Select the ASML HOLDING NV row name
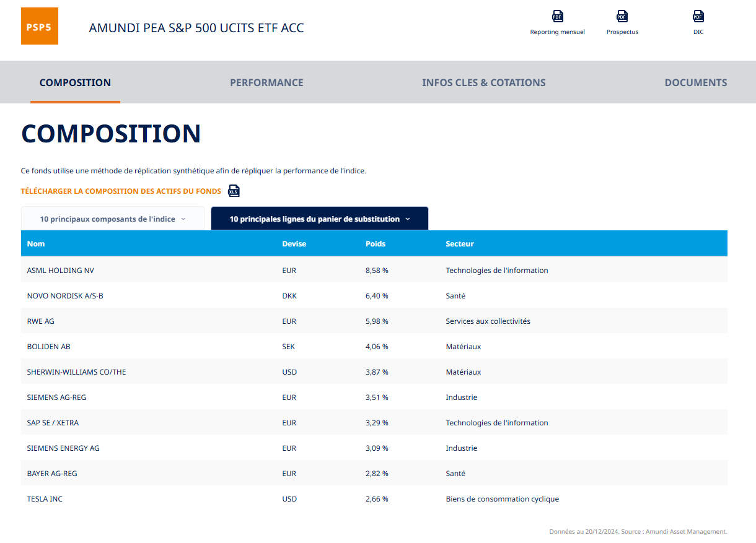This screenshot has width=756, height=543. [61, 271]
